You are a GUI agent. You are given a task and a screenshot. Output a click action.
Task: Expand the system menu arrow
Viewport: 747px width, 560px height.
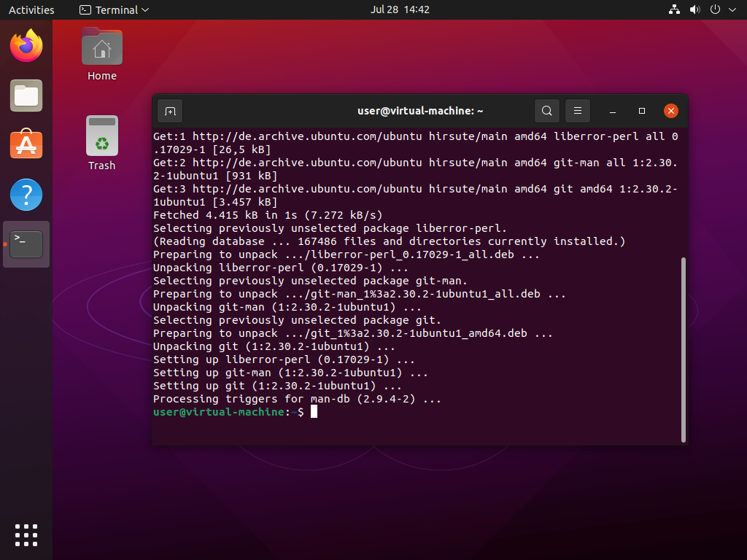coord(732,9)
